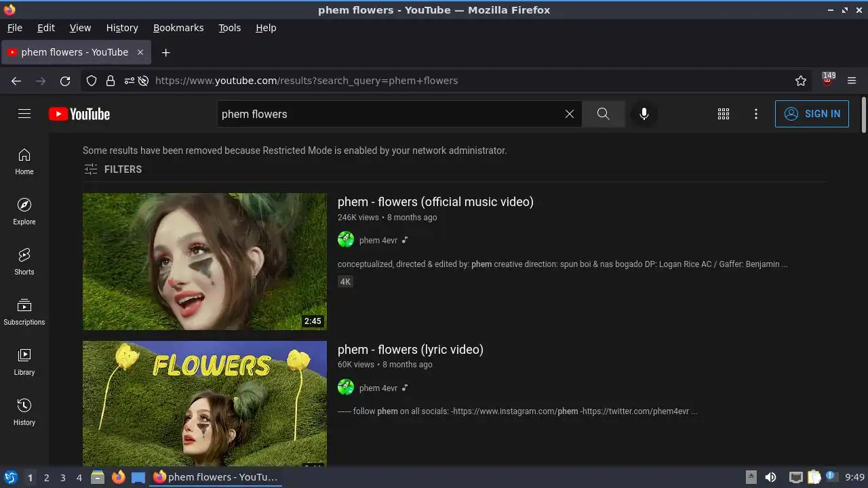The height and width of the screenshot is (488, 868).
Task: Go to Home in the sidebar
Action: [24, 162]
